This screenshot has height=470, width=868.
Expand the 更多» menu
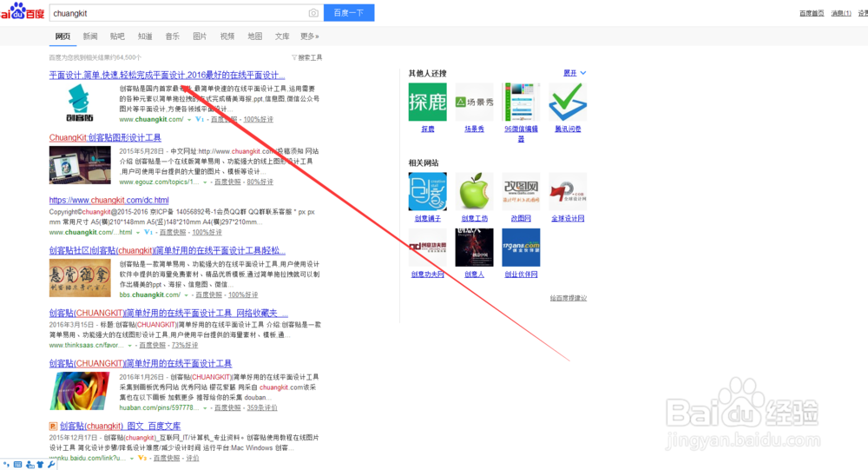(310, 36)
